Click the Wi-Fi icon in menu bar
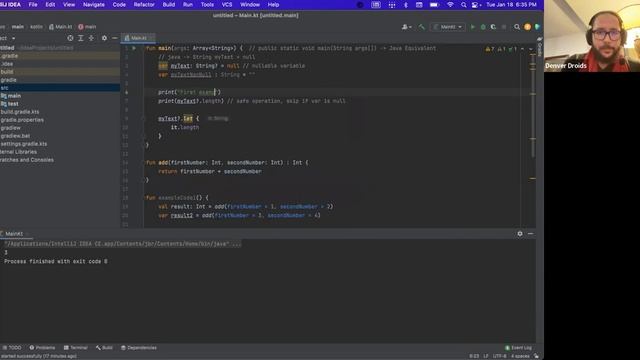The width and height of the screenshot is (640, 360). click(450, 4)
